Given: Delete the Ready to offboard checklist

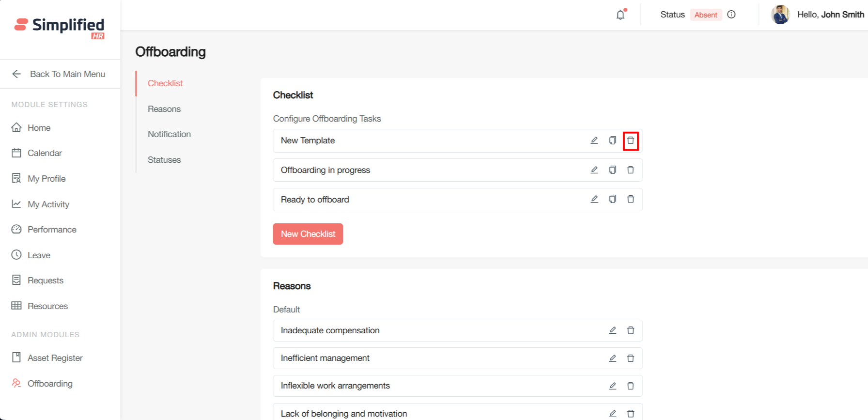Looking at the screenshot, I should tap(630, 199).
